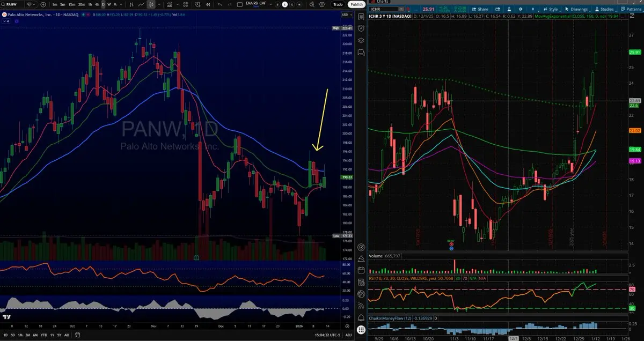Edit the ICHR symbol field
Screen dimensions: 644x341
point(384,9)
